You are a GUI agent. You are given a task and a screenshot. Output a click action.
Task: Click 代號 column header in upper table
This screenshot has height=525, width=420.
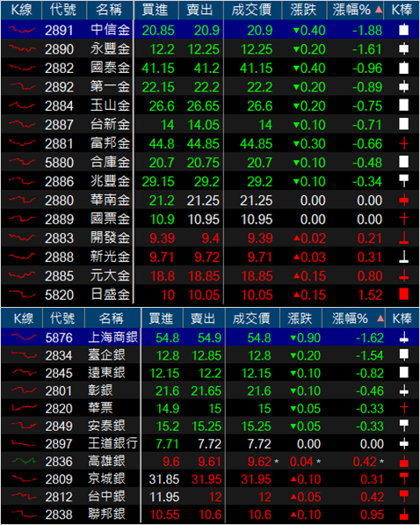63,10
